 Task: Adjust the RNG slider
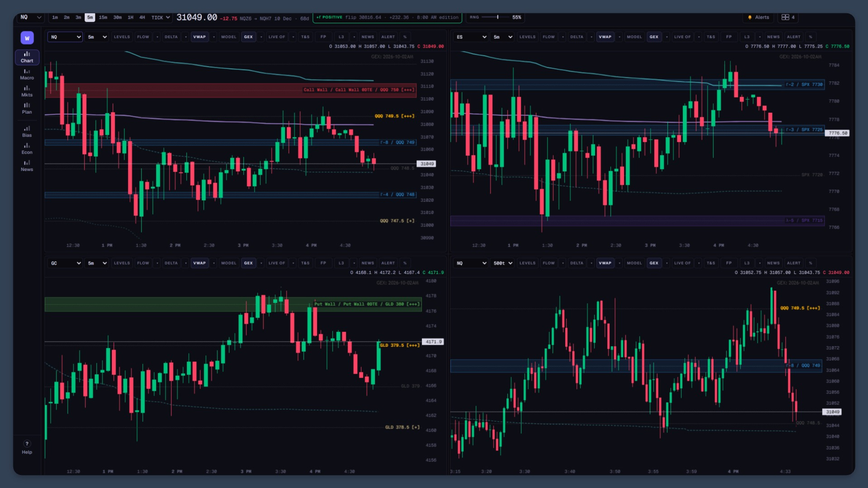495,17
